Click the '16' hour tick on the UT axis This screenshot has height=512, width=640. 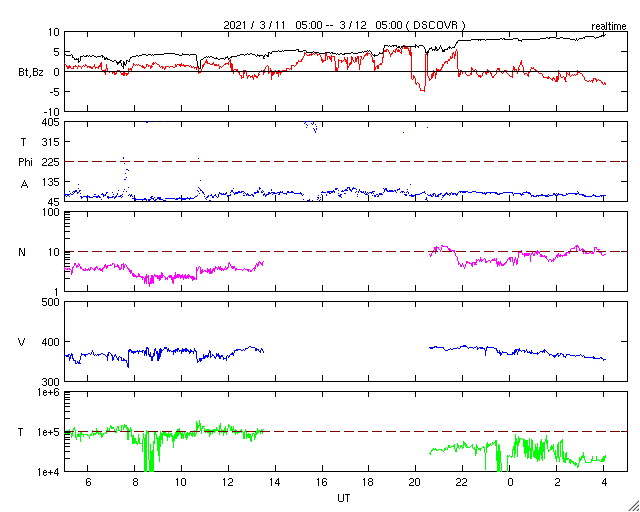(322, 482)
